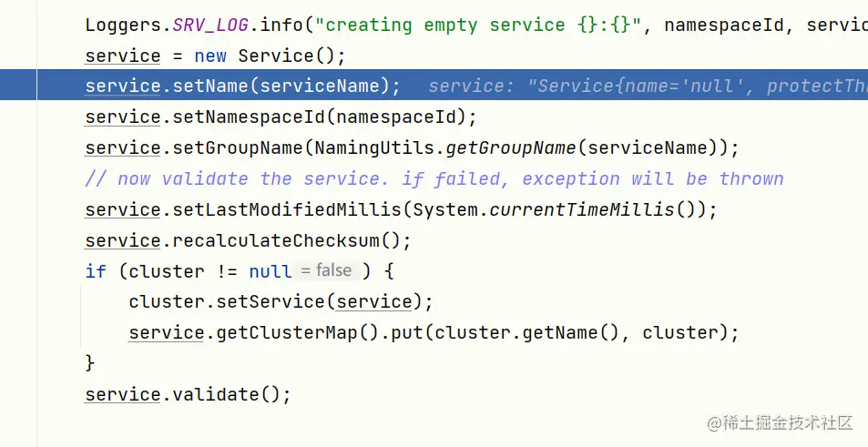The width and height of the screenshot is (868, 447).
Task: Click the "creating empty service {}:{}" string literal
Action: click(478, 25)
